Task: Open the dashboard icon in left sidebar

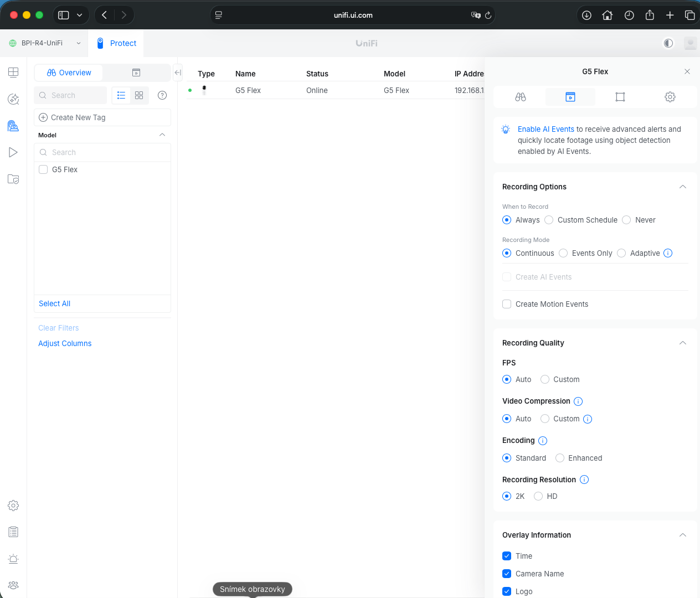Action: pyautogui.click(x=13, y=73)
